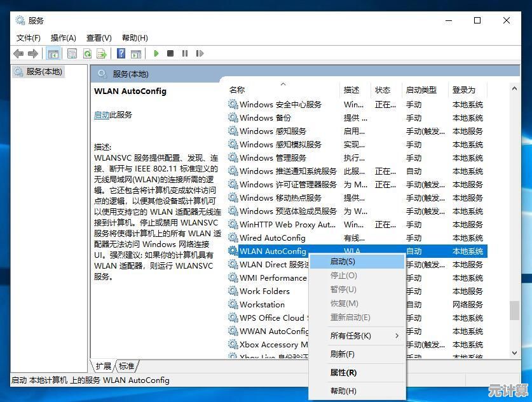Click the Properties toolbar icon
The image size is (532, 402).
(x=72, y=53)
